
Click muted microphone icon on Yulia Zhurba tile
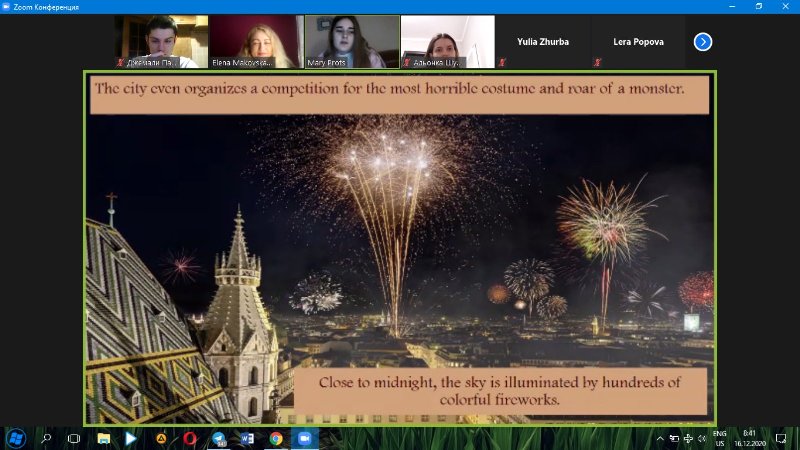(503, 62)
